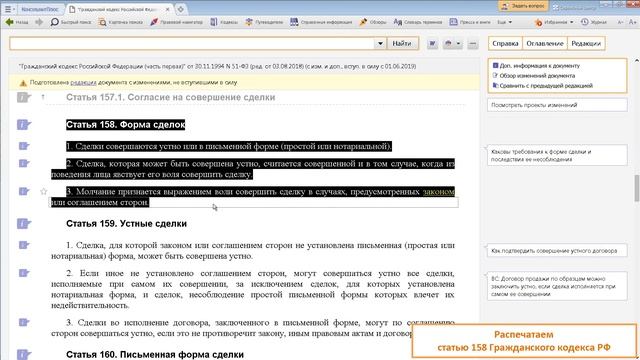Open Пресса и книги

tap(470, 22)
